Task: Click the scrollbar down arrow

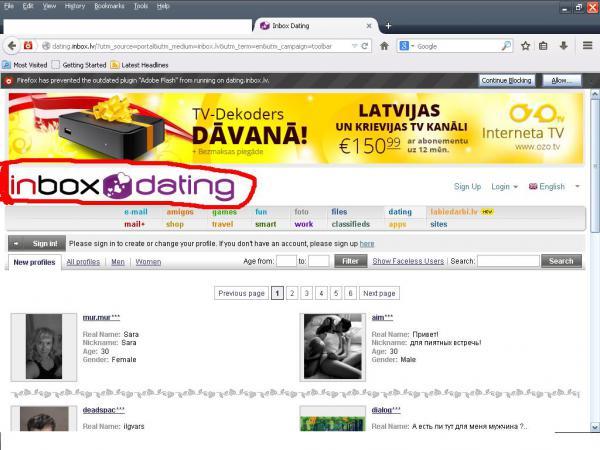Action: (595, 427)
